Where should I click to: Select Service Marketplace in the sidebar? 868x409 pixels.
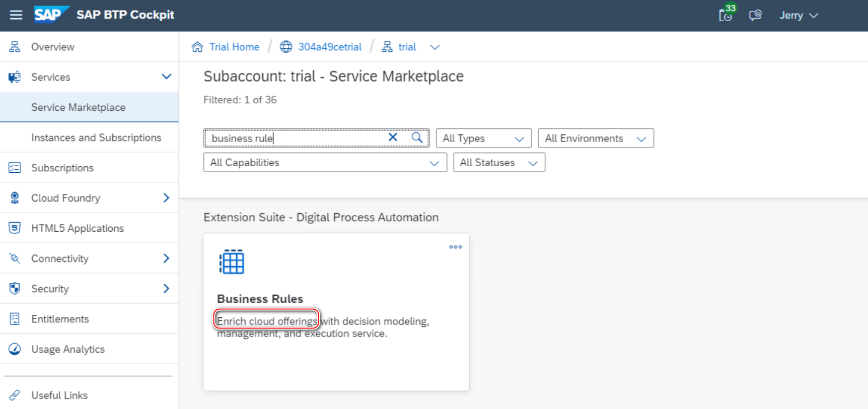click(89, 107)
